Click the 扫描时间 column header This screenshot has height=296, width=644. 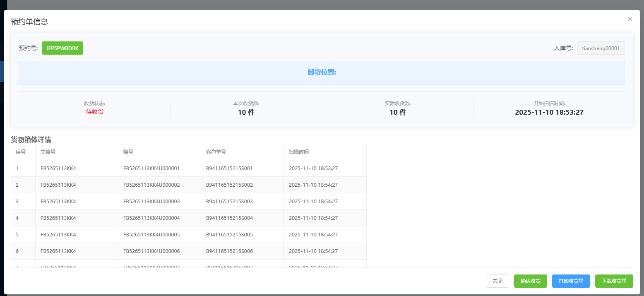pos(299,152)
